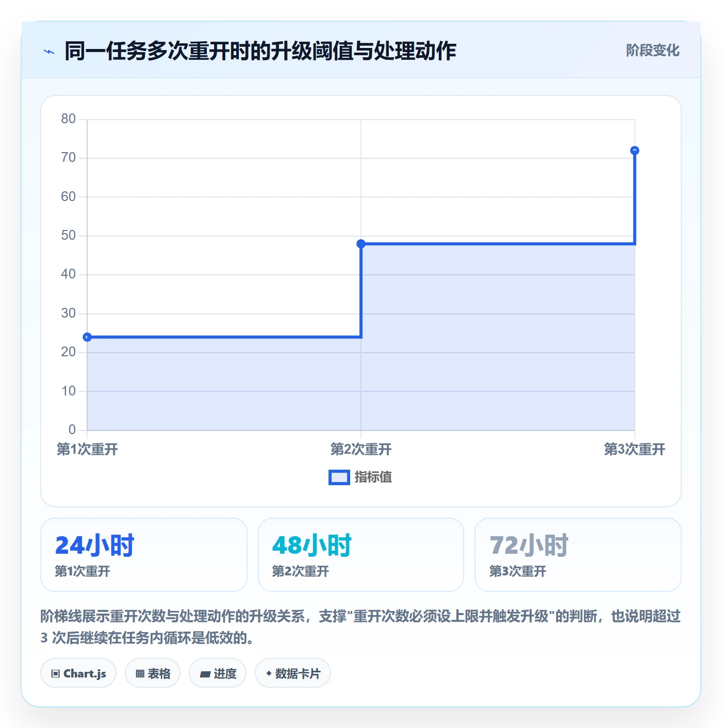Viewport: 722px width, 728px height.
Task: Click the title 同一任务多次重开时的升级阈值与处理动作
Action: [x=260, y=51]
